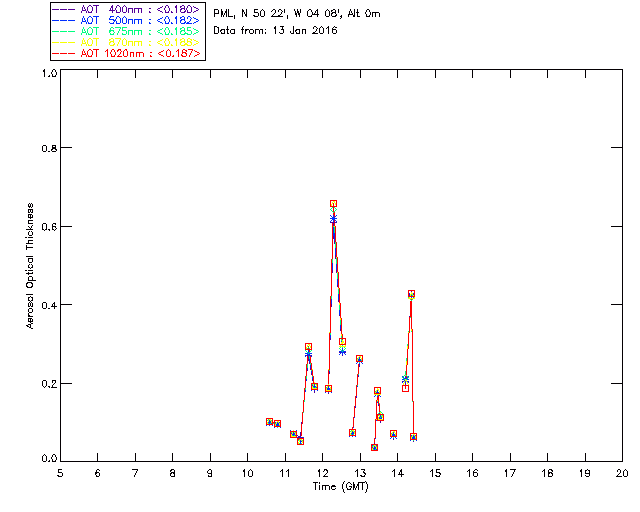
Task: Click the highest peak marker near 0.66
Action: [333, 204]
